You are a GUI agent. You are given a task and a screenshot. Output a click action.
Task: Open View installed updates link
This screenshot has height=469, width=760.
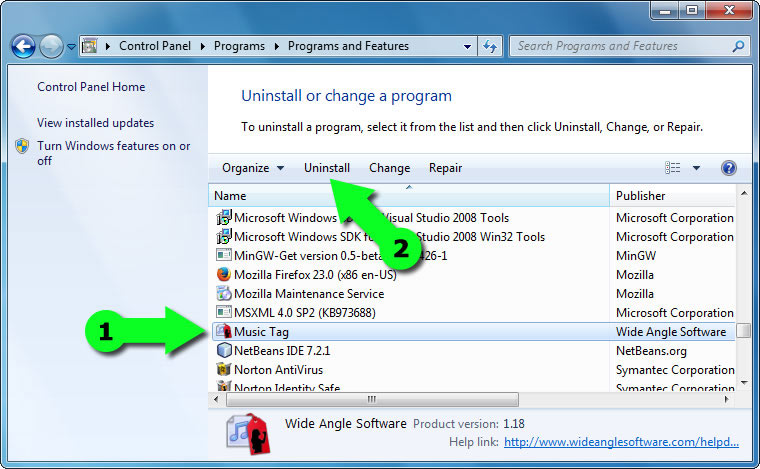(95, 123)
